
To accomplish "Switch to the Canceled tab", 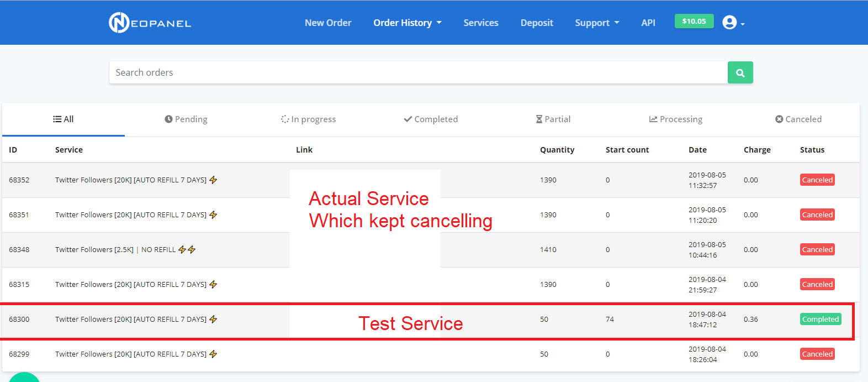I will [798, 119].
